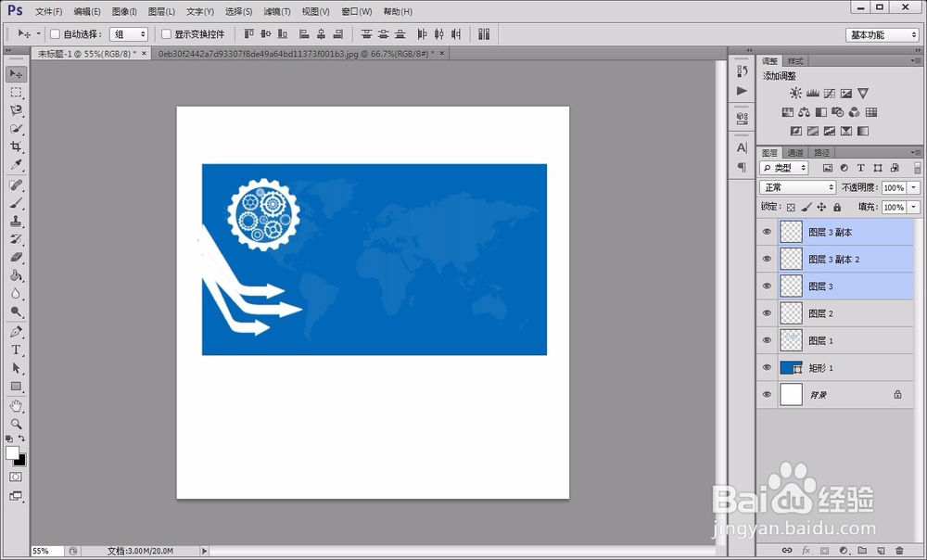Select the Clone Stamp tool
Screen dimensions: 927x560
pyautogui.click(x=16, y=222)
